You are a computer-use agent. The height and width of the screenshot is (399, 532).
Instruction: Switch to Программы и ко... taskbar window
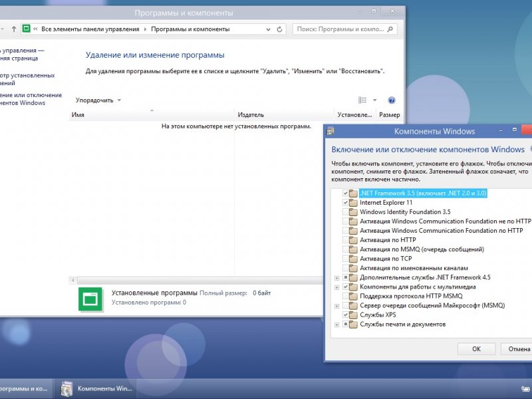(26, 389)
